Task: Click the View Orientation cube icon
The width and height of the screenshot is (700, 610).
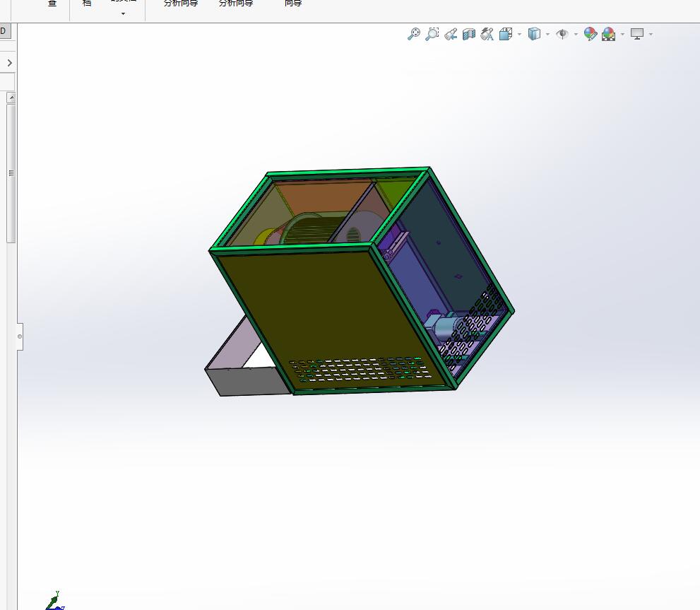Action: [x=506, y=33]
